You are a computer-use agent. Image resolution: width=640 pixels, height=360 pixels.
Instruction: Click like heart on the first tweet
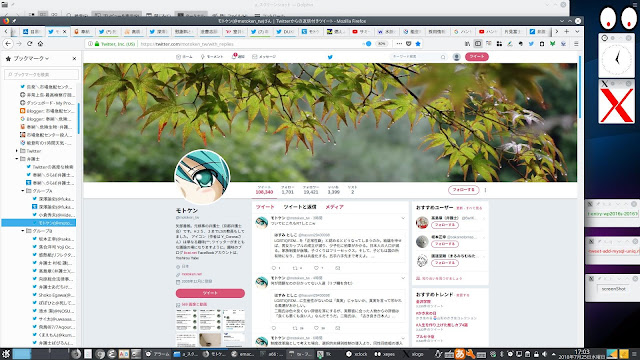click(316, 268)
